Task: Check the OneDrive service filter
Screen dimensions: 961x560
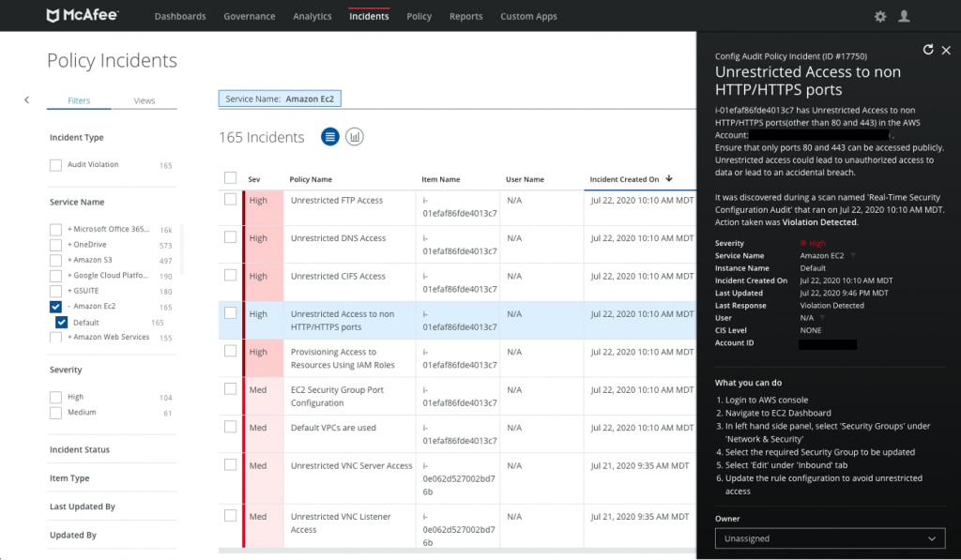Action: (55, 245)
